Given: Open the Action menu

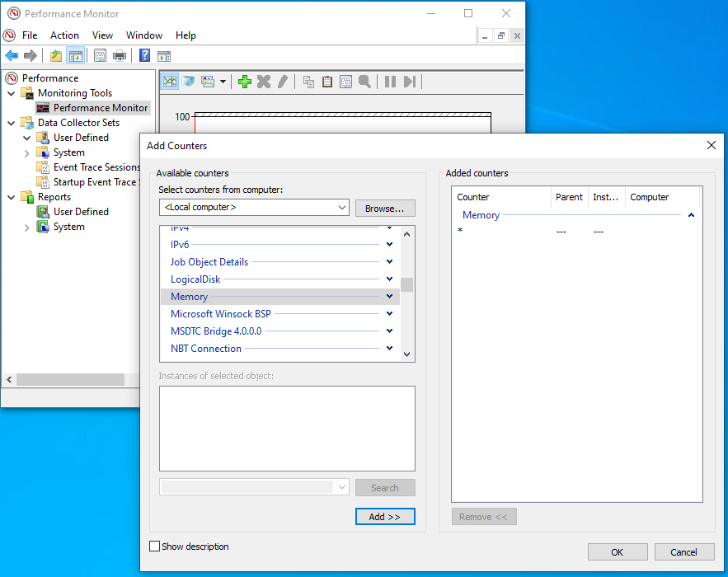Looking at the screenshot, I should point(64,35).
